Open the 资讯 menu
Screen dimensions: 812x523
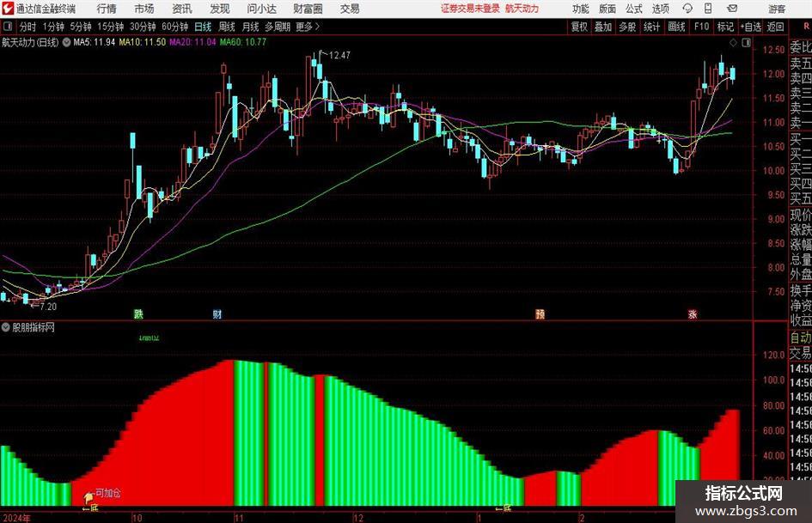coord(182,9)
